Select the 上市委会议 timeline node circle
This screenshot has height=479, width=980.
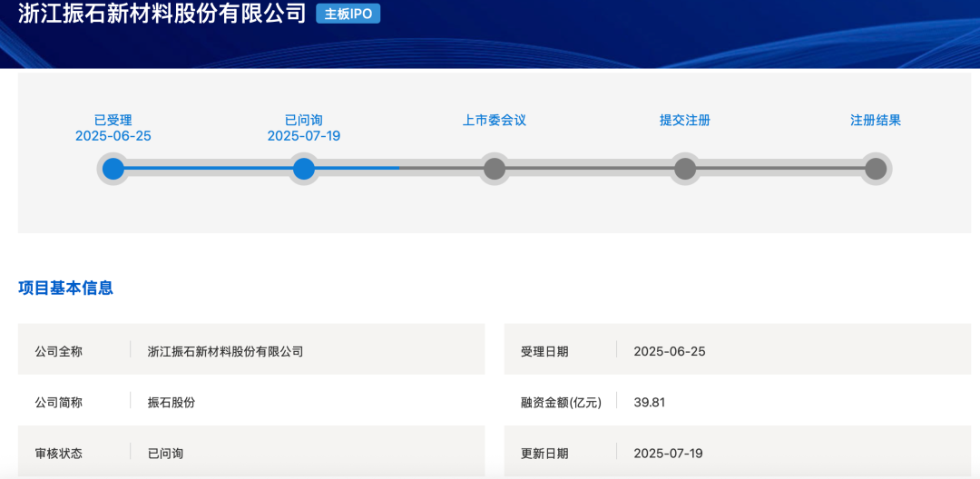click(x=495, y=169)
